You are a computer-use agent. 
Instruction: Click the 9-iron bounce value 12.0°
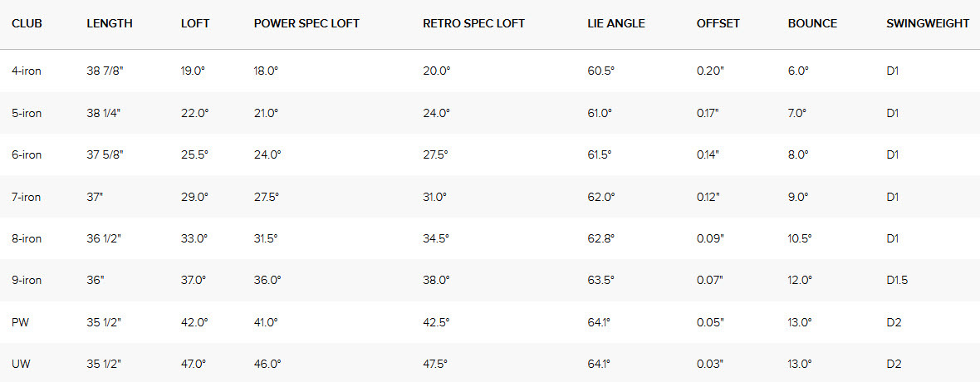800,281
